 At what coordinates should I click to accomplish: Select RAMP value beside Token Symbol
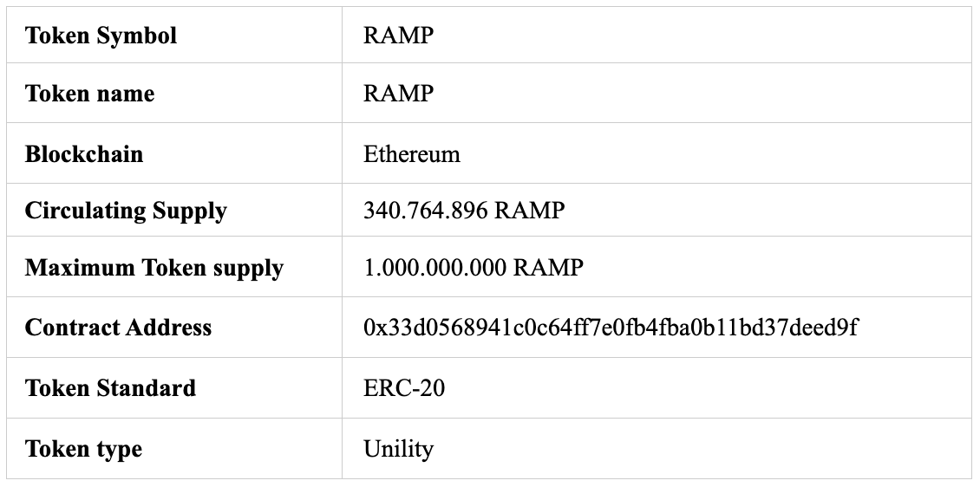(398, 36)
